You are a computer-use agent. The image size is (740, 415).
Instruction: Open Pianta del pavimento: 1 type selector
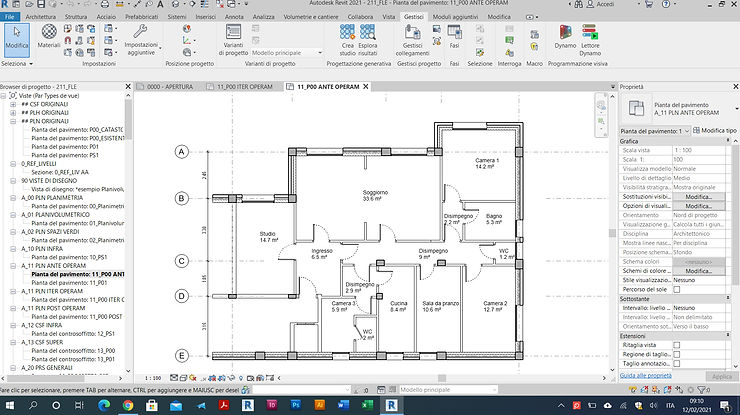click(x=655, y=131)
